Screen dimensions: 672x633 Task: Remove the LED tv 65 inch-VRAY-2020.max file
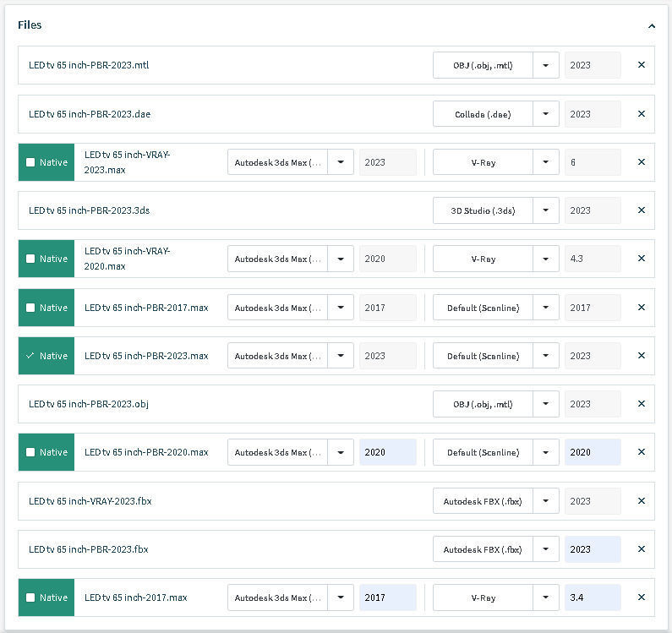tap(642, 259)
